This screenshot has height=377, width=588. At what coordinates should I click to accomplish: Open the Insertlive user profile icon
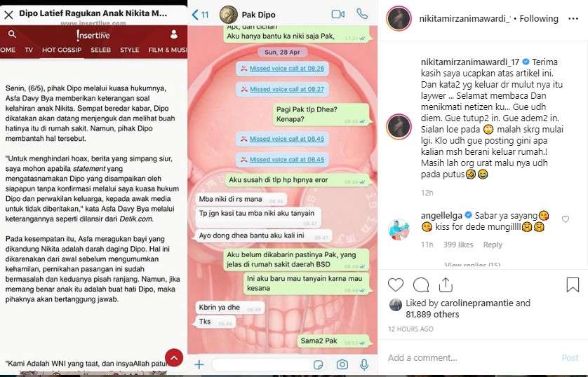point(173,34)
